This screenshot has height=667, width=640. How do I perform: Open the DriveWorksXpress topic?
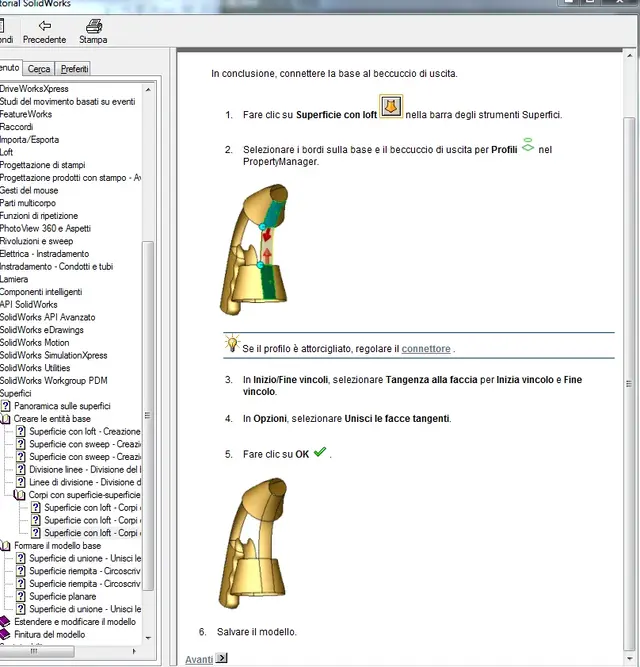34,89
